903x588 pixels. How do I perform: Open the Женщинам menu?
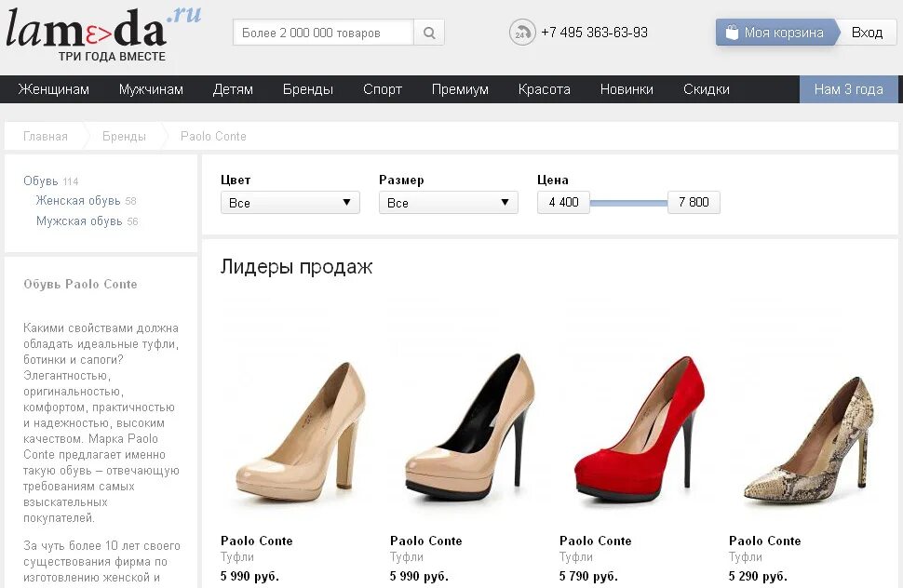pyautogui.click(x=54, y=89)
